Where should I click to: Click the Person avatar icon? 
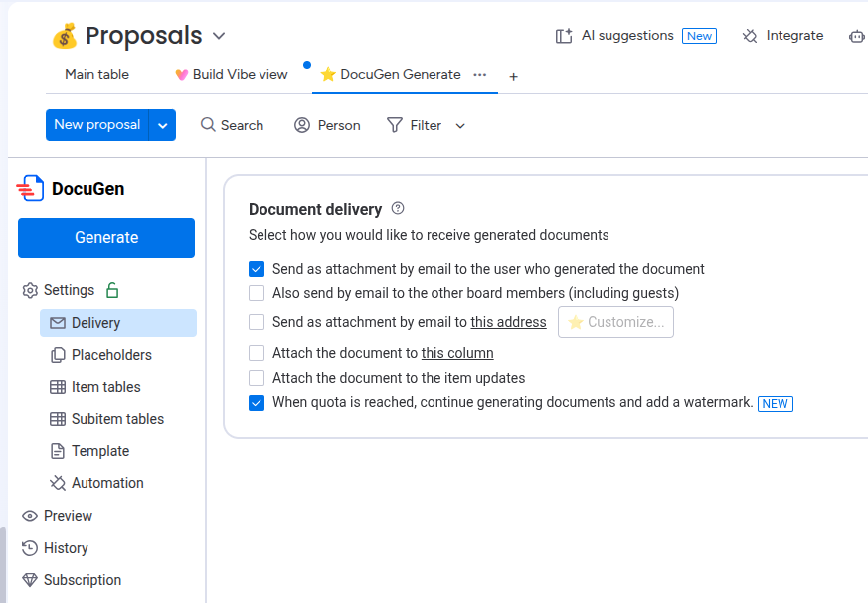(302, 125)
